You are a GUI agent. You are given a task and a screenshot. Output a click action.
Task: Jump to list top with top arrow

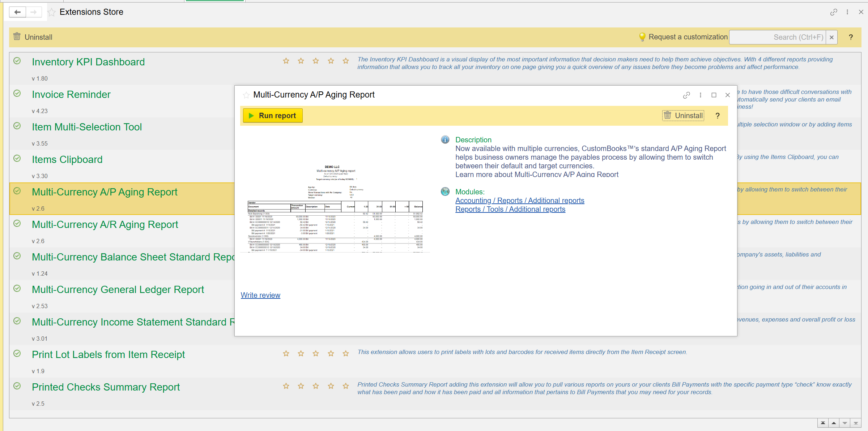(x=823, y=423)
